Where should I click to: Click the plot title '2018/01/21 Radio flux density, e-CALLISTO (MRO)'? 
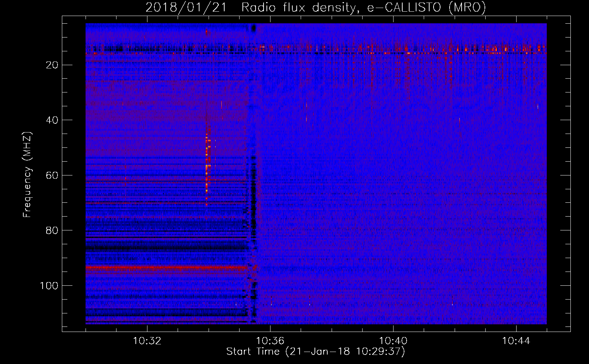316,7
